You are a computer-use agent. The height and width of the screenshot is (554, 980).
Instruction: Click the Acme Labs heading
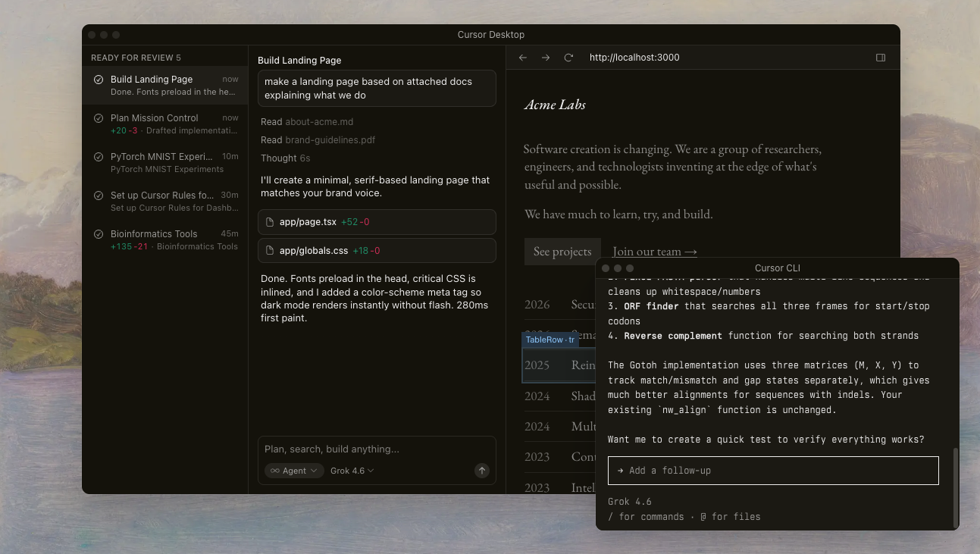tap(555, 105)
